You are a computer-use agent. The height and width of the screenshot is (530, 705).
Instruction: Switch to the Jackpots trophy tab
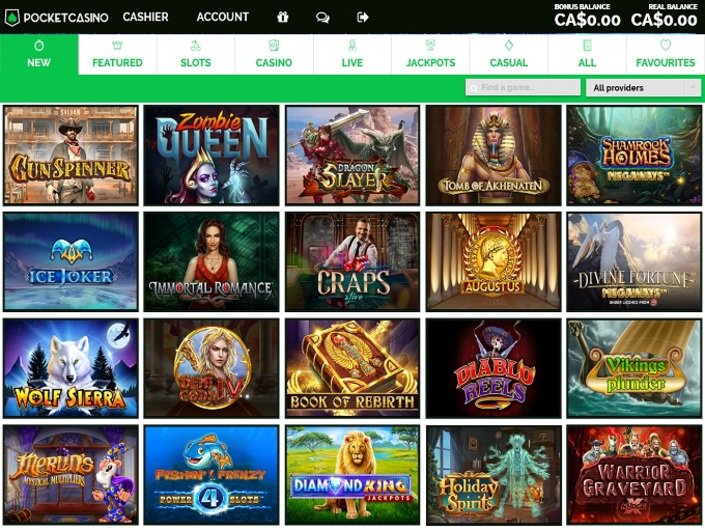click(x=430, y=54)
